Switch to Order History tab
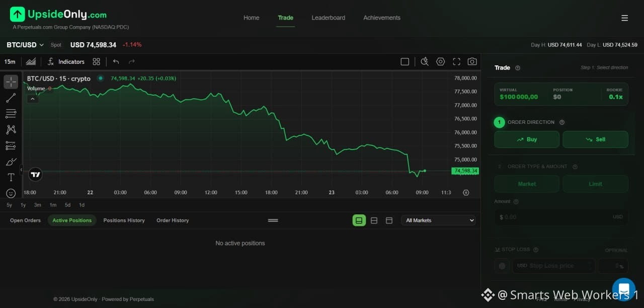Viewport: 644px width, 308px height. (173, 220)
